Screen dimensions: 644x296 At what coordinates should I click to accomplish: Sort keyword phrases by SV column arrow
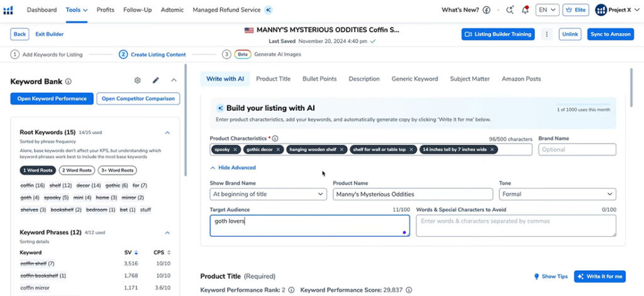[136, 253]
